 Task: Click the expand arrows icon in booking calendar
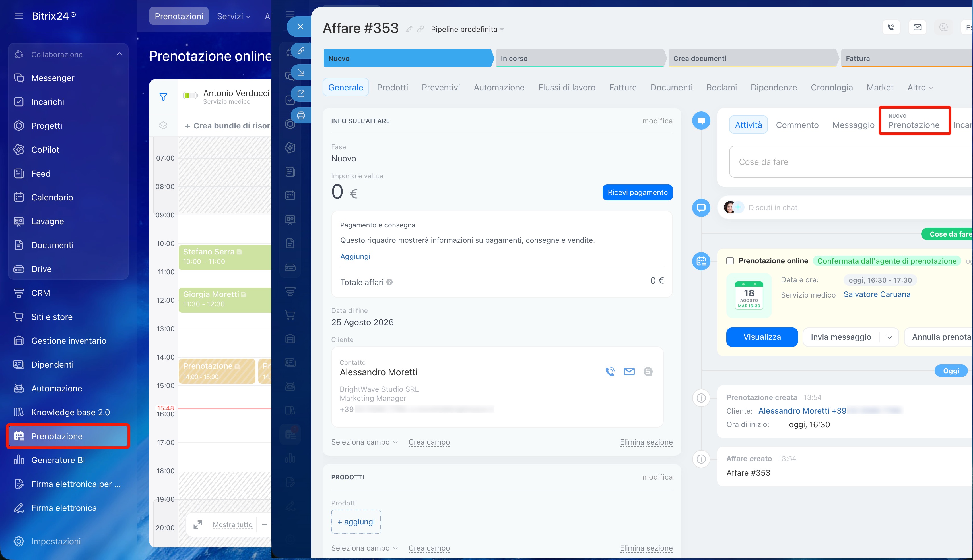click(x=198, y=525)
